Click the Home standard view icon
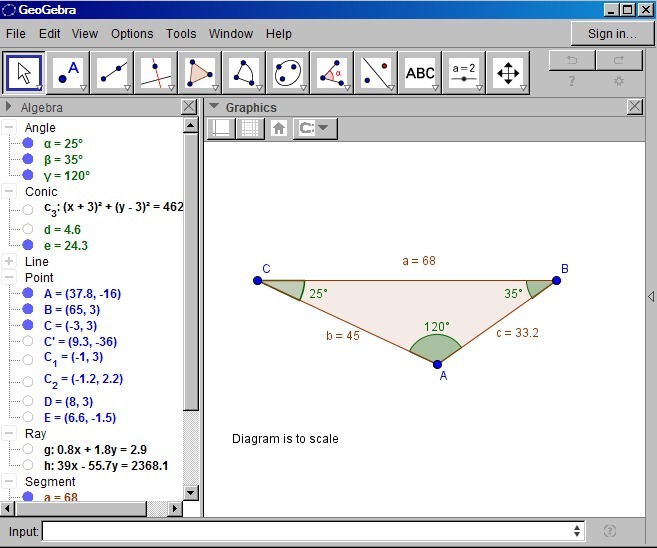 pyautogui.click(x=279, y=128)
